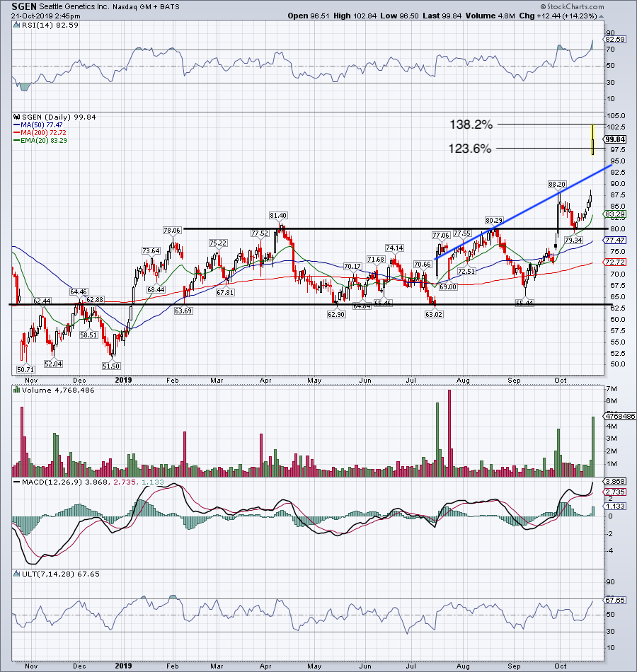The height and width of the screenshot is (672, 637).
Task: Click the 69.00 price annotation
Action: click(x=448, y=286)
